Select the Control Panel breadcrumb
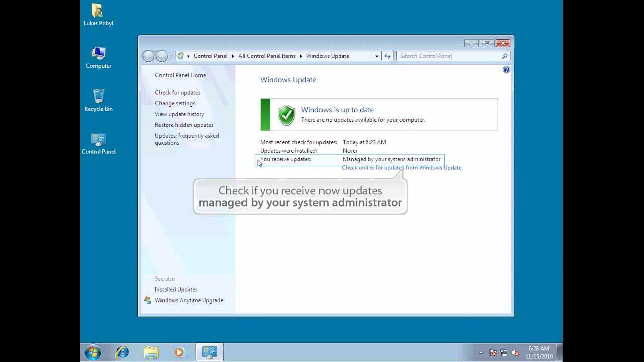The image size is (644, 362). 210,56
